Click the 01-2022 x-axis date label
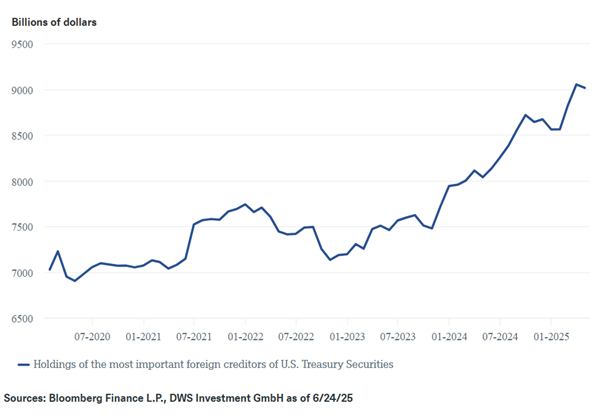The height and width of the screenshot is (419, 605). pos(245,337)
